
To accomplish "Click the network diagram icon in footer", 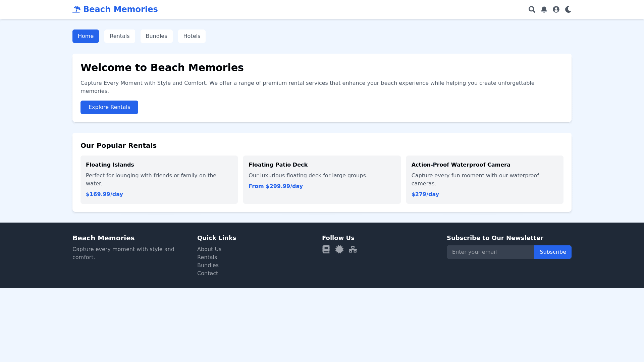I will 353,249.
